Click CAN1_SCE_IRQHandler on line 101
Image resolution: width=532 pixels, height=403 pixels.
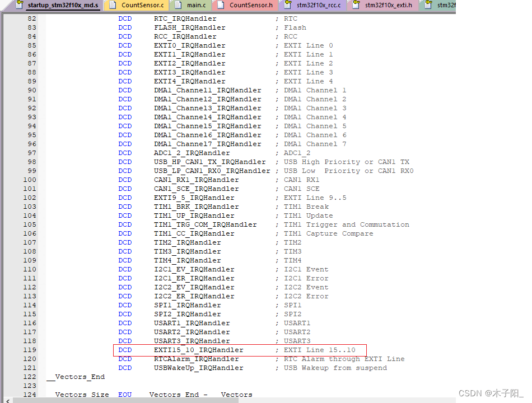click(196, 189)
